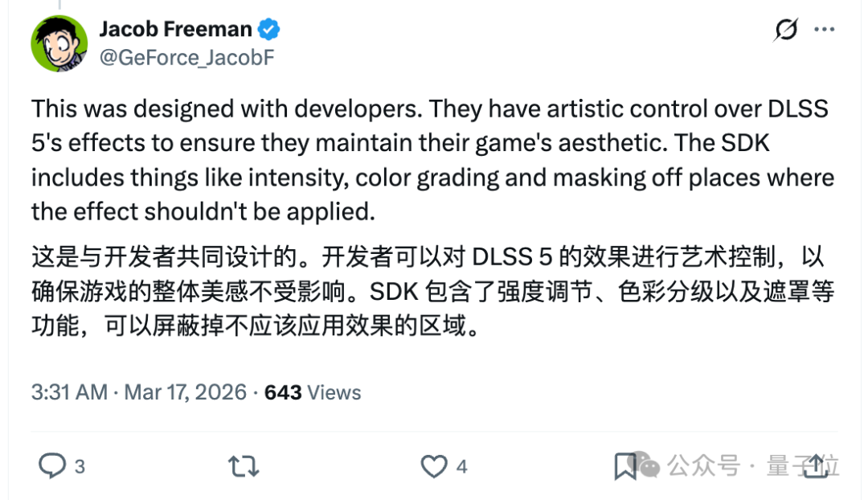Click the share upload-arrow icon

(815, 465)
